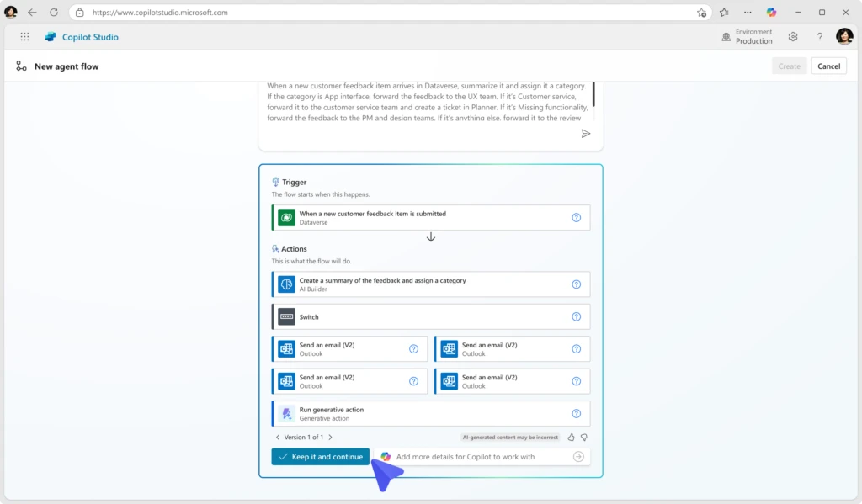
Task: Click the Outlook icon on first Send an email action
Action: click(285, 348)
